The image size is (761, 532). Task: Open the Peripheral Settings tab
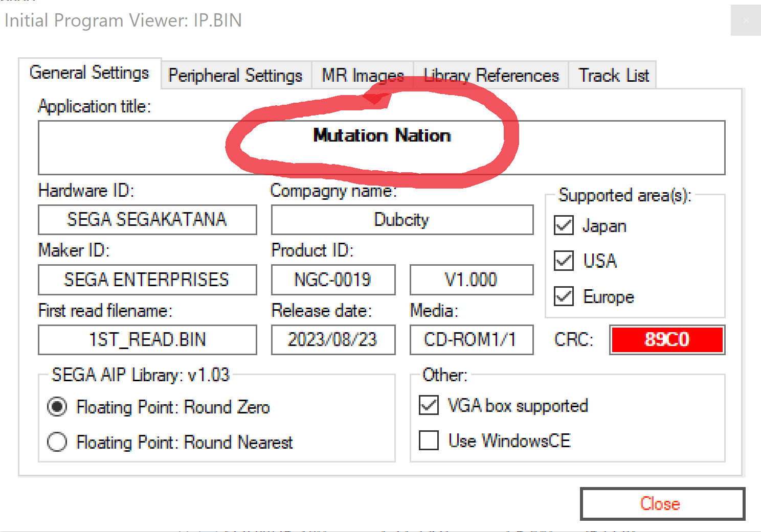tap(236, 76)
